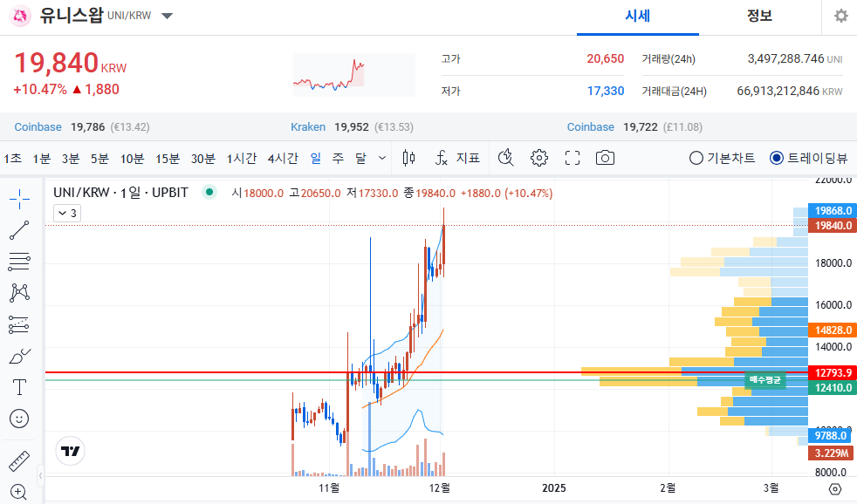Open the horizontal lines / Fibonacci tool
Screen dimensions: 857x504
[x=19, y=262]
